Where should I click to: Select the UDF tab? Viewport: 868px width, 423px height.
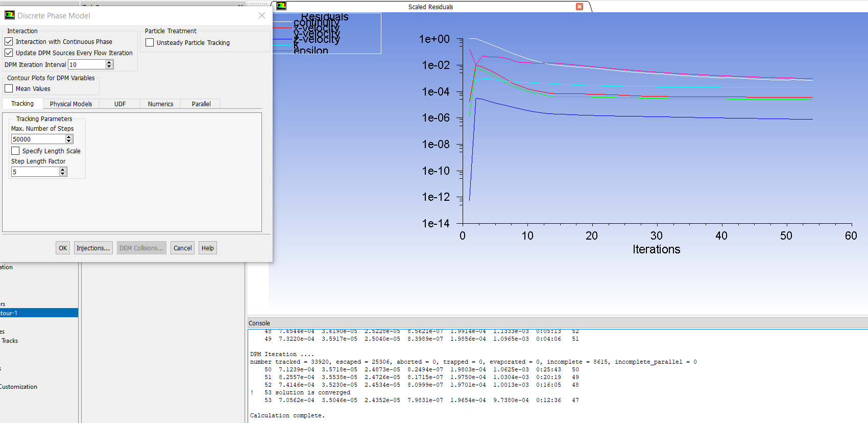click(120, 104)
